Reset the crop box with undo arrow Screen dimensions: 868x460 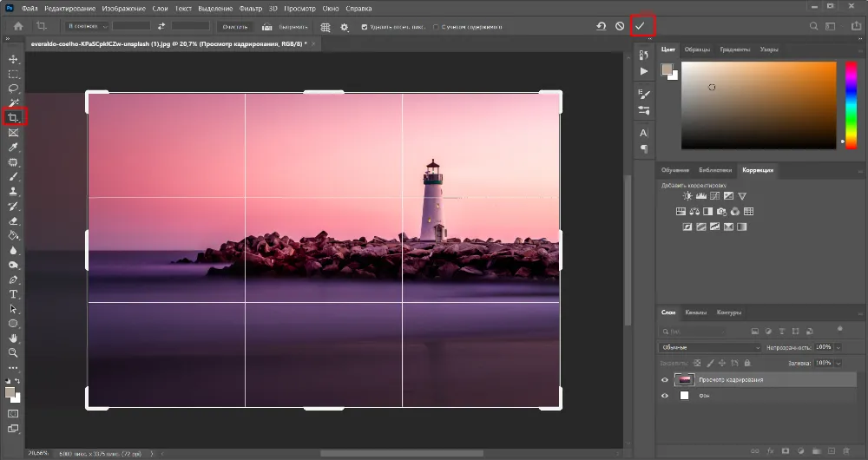click(x=601, y=26)
